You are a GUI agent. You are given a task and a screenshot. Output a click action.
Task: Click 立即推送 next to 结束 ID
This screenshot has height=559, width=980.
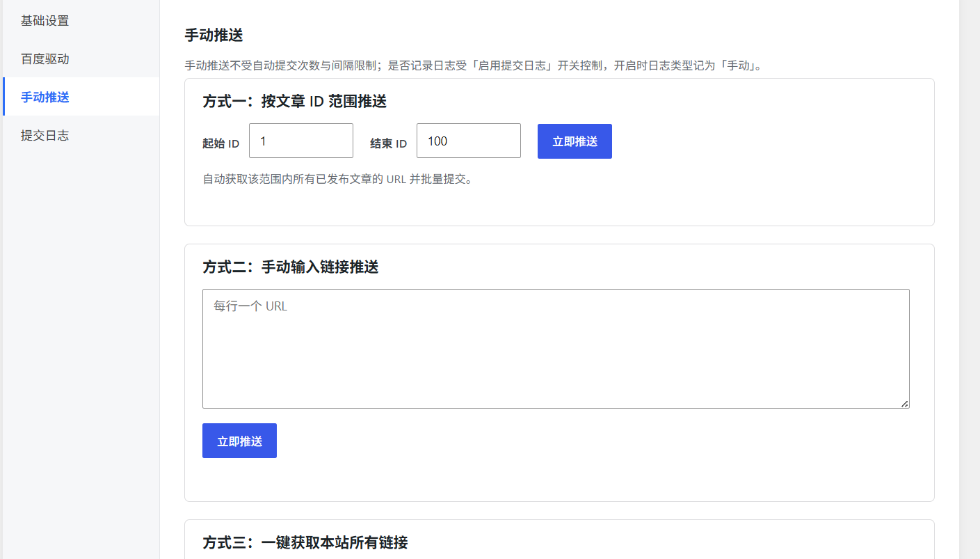coord(575,141)
